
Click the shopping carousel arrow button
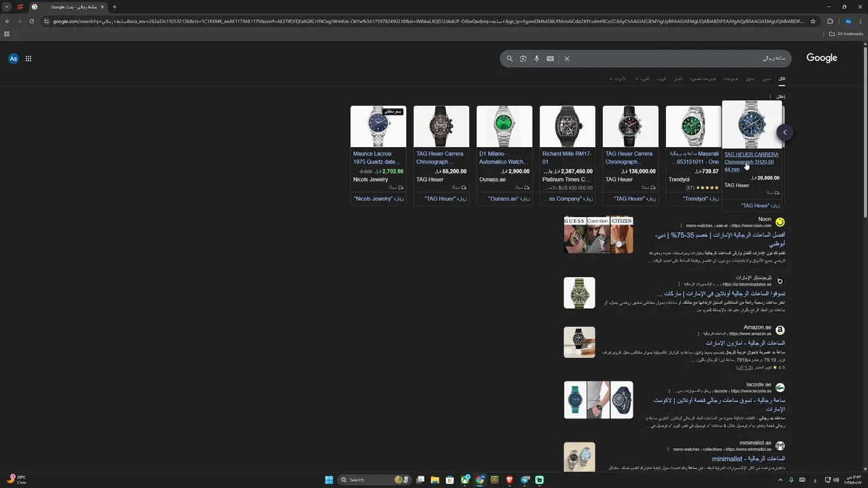point(785,132)
